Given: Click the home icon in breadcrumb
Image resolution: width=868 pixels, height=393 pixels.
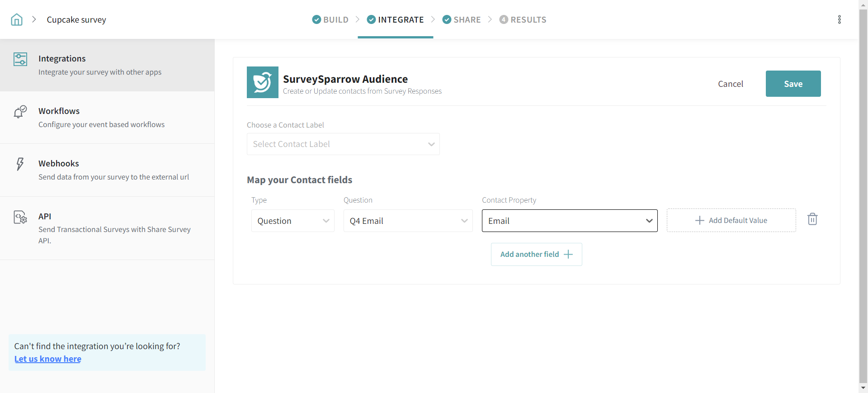Looking at the screenshot, I should click(17, 19).
